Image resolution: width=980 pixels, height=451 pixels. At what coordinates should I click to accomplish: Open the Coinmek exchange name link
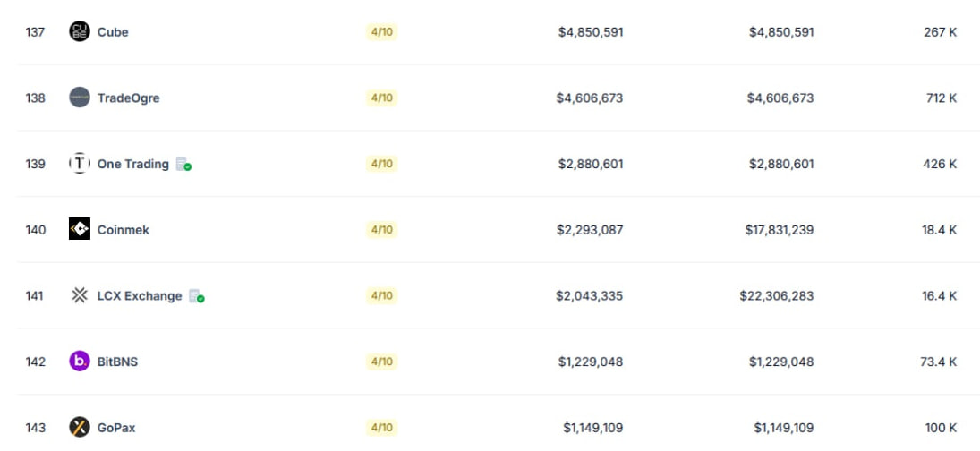pos(124,230)
